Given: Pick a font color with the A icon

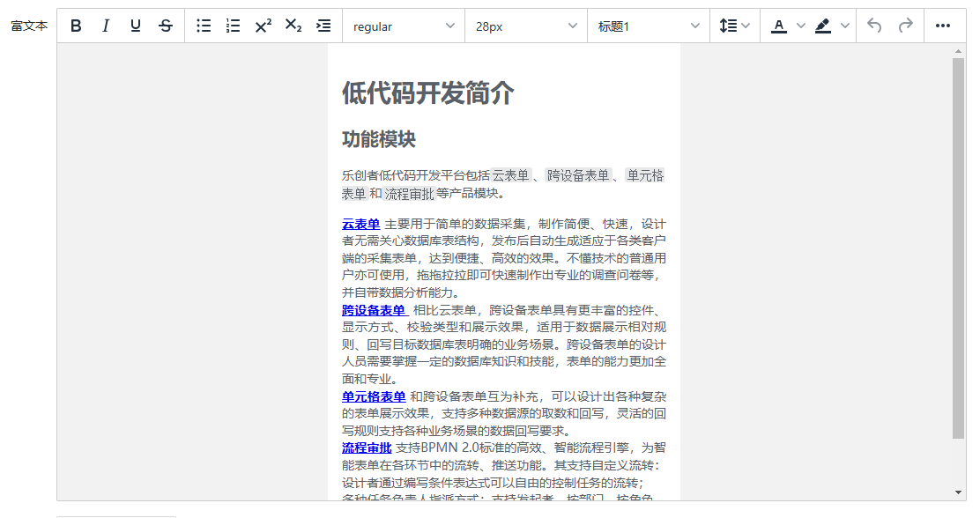Looking at the screenshot, I should tap(779, 26).
